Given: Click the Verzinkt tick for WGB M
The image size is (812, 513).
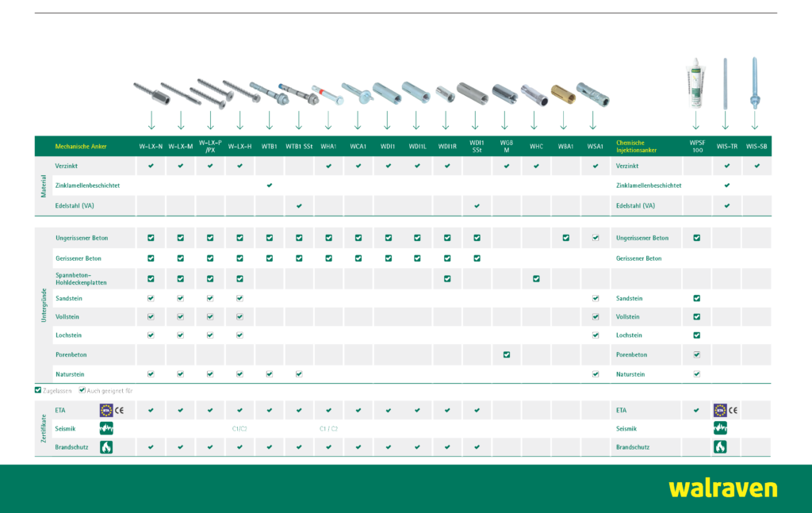Looking at the screenshot, I should point(507,167).
